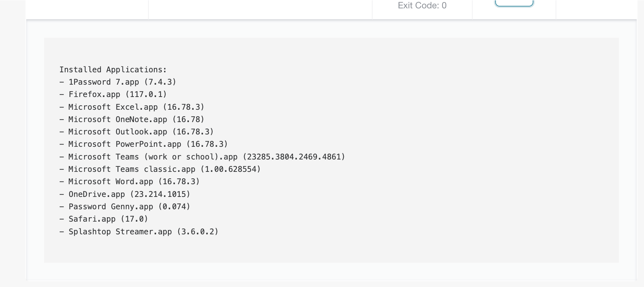Viewport: 644px width, 287px height.
Task: Click the Installed Applications heading text
Action: (113, 70)
